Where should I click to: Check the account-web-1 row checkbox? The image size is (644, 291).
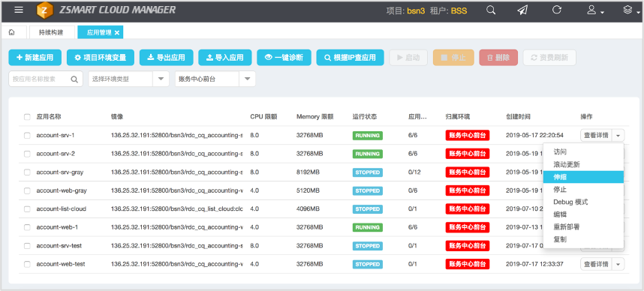27,227
